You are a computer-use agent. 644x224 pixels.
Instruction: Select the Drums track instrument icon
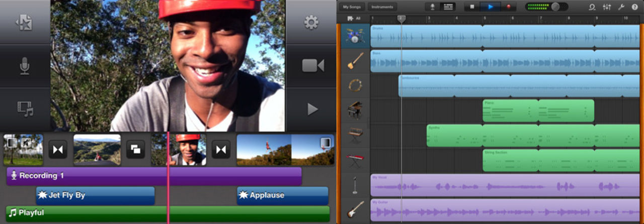(x=355, y=36)
